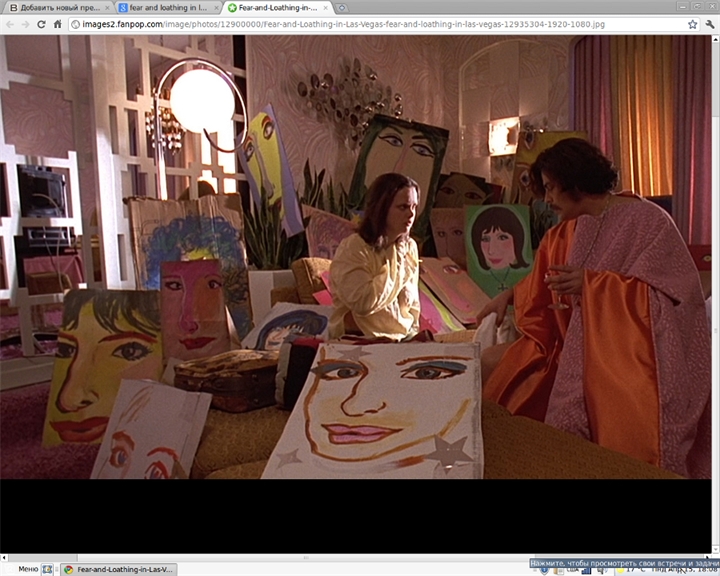The image size is (720, 576).
Task: Go forward to the next page
Action: click(26, 24)
